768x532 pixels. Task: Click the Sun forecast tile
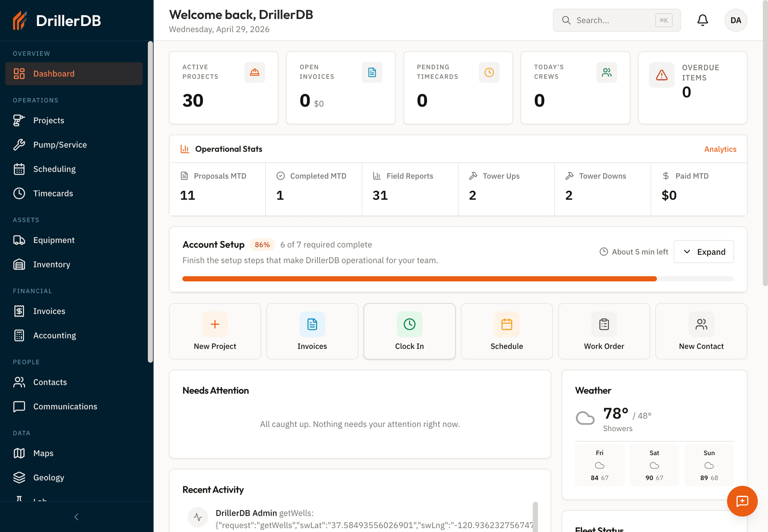click(709, 465)
